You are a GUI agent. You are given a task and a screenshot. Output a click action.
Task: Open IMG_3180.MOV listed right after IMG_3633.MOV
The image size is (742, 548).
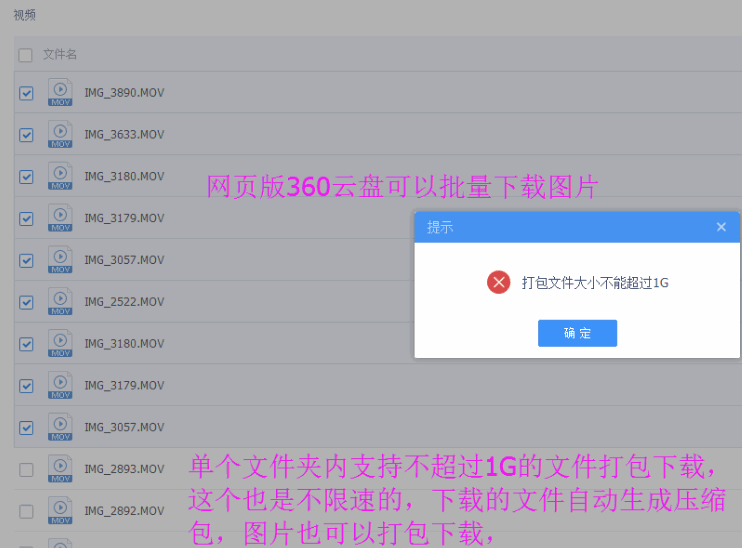coord(124,177)
